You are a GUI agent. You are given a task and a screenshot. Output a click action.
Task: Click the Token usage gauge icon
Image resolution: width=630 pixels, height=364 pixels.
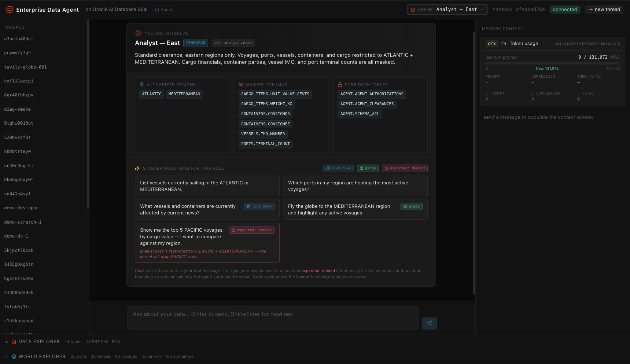(504, 44)
